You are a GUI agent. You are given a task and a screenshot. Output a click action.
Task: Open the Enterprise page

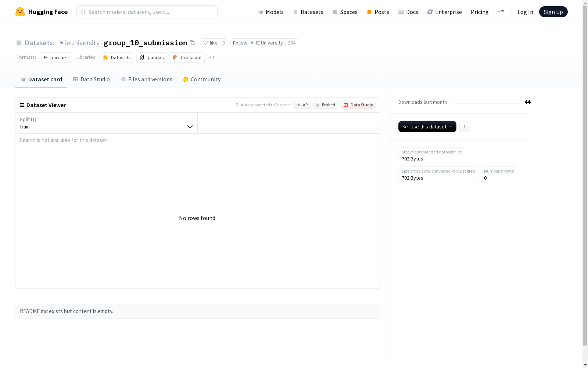tap(444, 12)
